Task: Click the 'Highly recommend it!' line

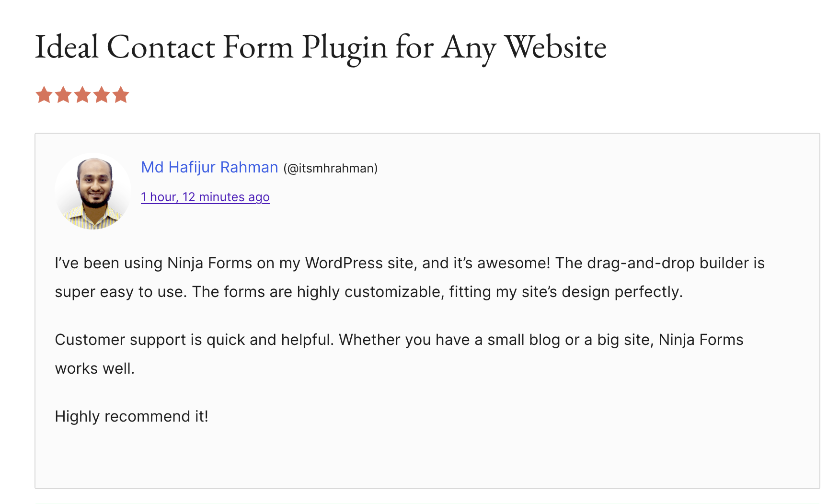Action: point(132,416)
